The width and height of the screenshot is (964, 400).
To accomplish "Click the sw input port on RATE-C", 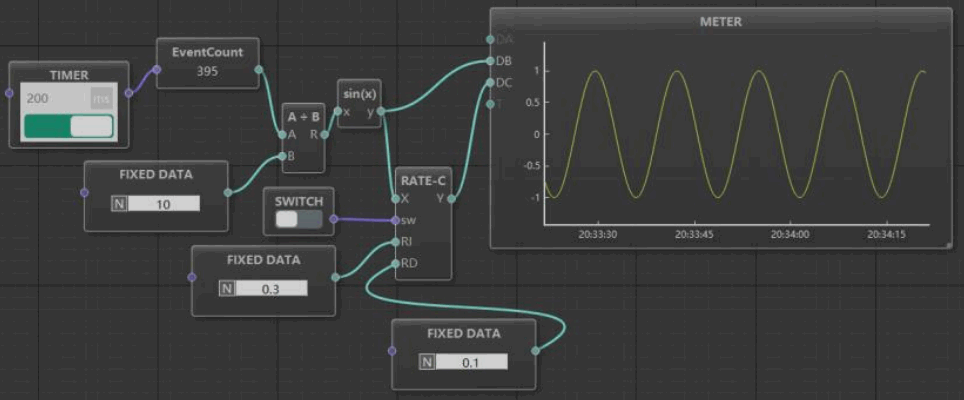I will 396,220.
